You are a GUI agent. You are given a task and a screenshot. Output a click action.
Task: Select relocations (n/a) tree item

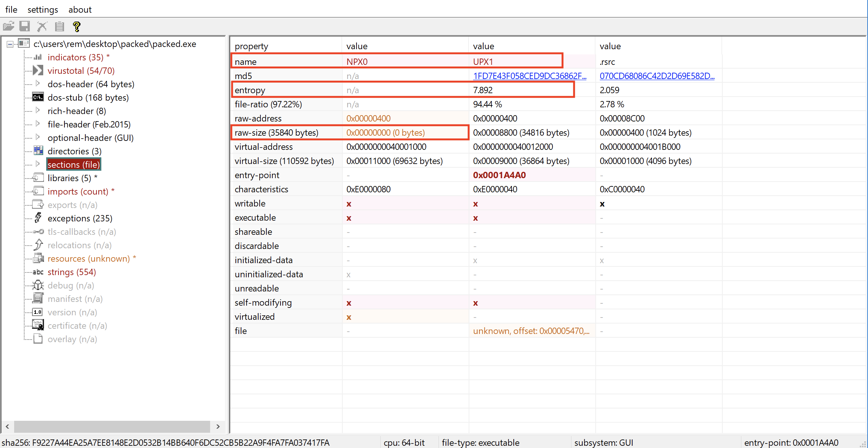point(79,245)
